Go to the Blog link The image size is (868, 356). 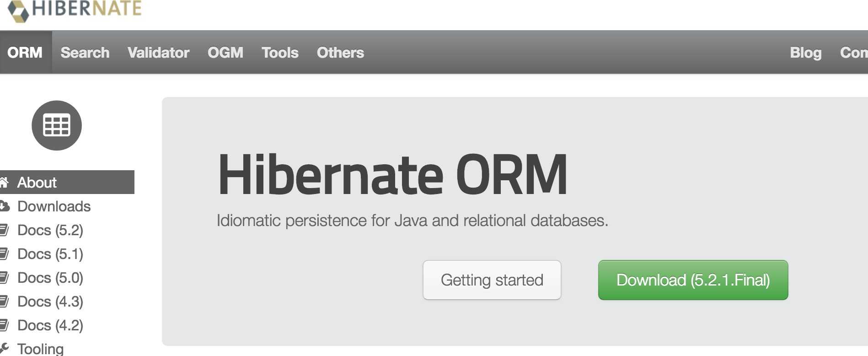(806, 53)
